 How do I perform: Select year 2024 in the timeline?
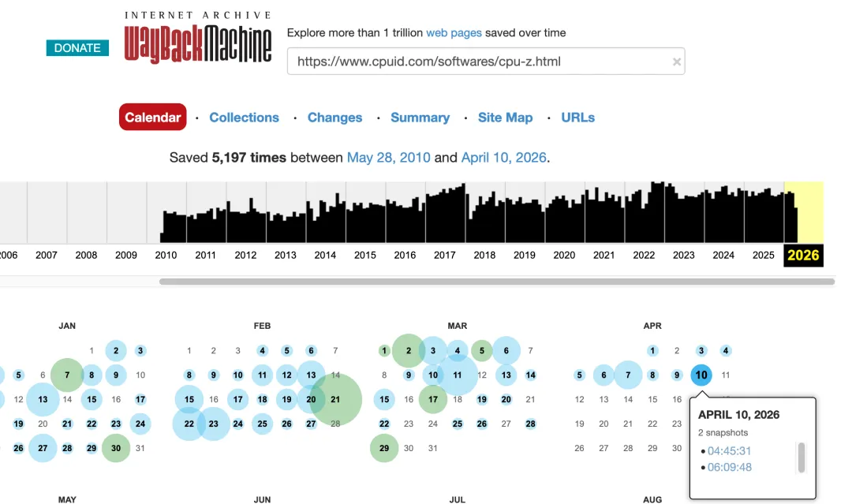(723, 256)
